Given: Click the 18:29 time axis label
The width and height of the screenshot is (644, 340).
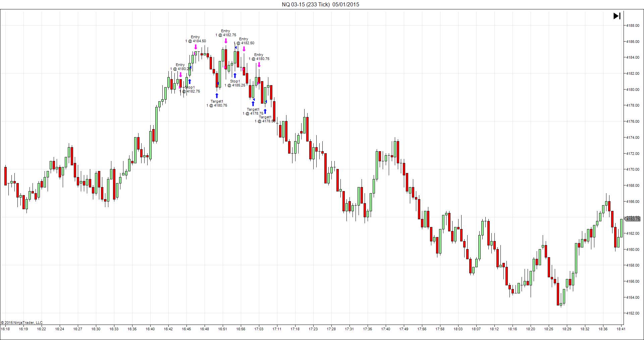Looking at the screenshot, I should tap(567, 329).
